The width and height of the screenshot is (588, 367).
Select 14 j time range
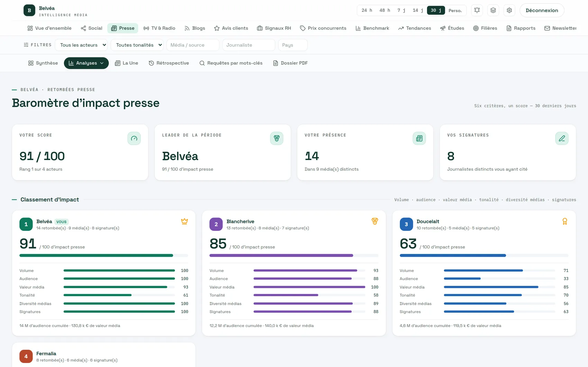[418, 10]
